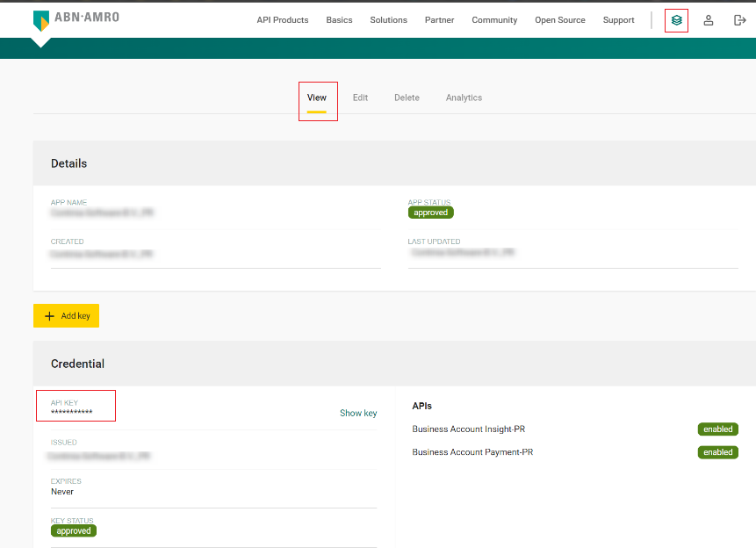Click the yellow Add key button

(x=66, y=315)
